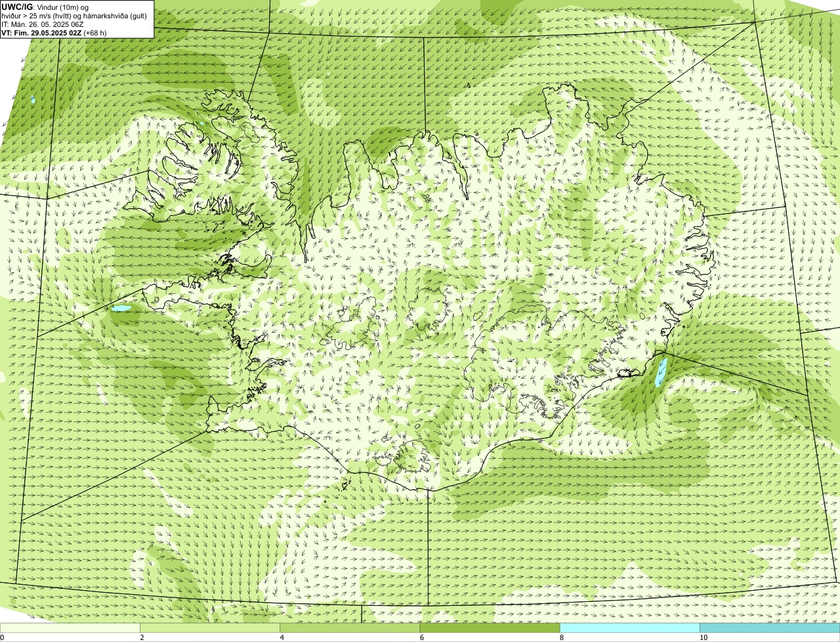Click the scale label '6'
The height and width of the screenshot is (642, 840).
tap(422, 637)
